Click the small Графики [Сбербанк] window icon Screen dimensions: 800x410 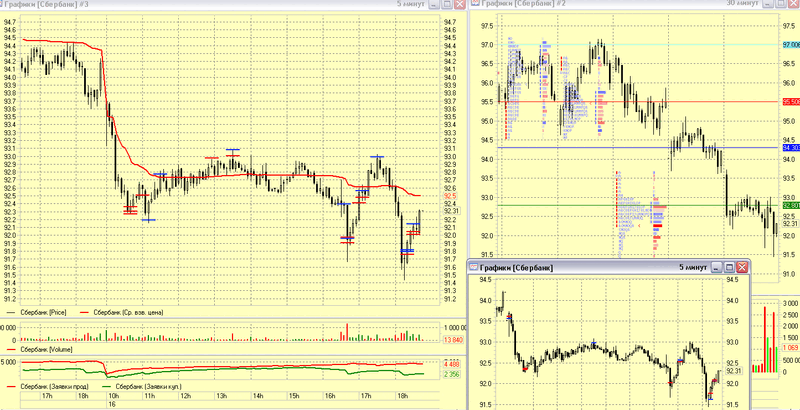coord(473,267)
